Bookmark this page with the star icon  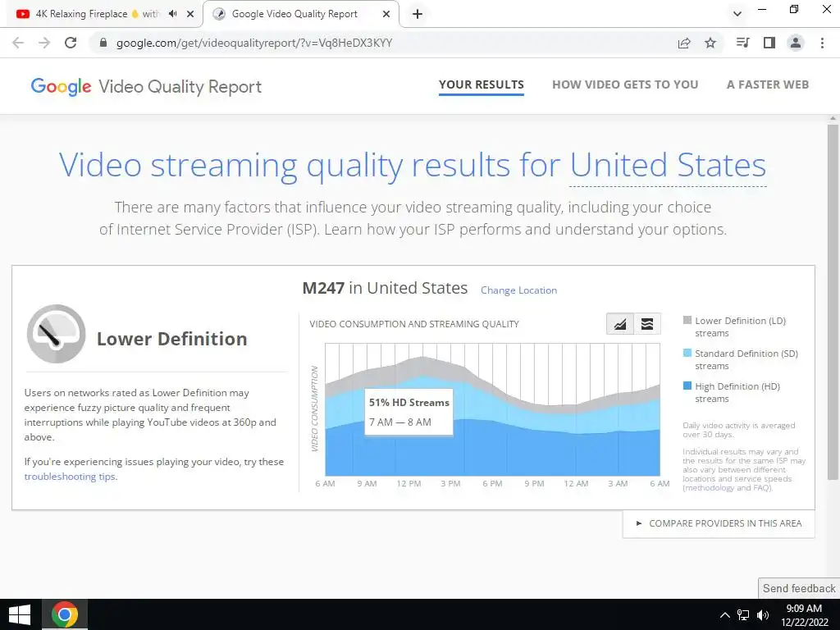pos(710,43)
